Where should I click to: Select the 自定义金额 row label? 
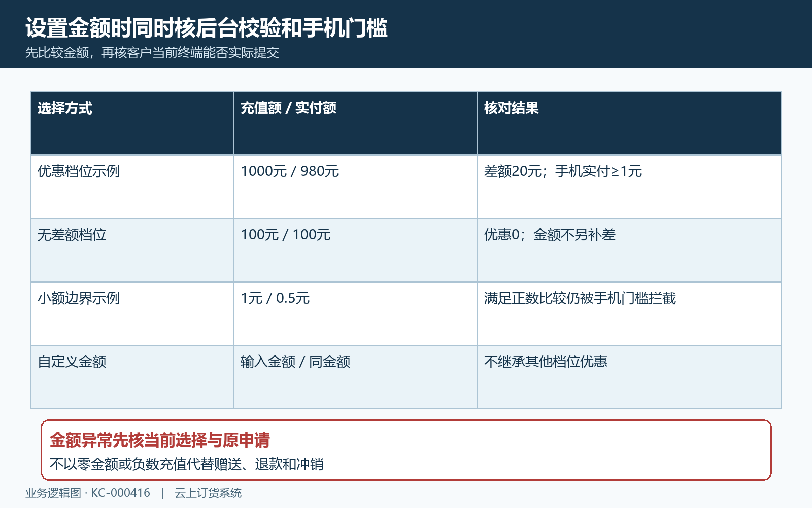(72, 362)
